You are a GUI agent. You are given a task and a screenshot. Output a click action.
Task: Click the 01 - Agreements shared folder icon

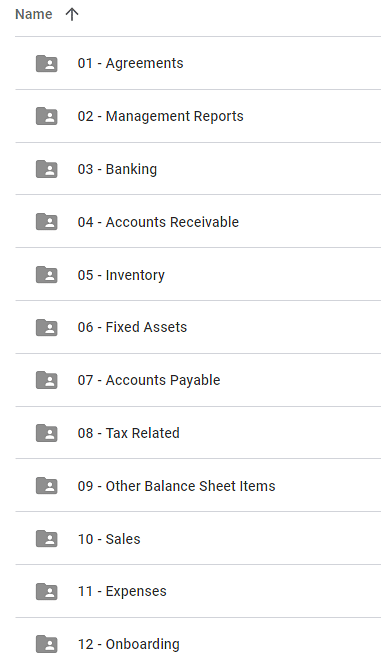(x=47, y=63)
